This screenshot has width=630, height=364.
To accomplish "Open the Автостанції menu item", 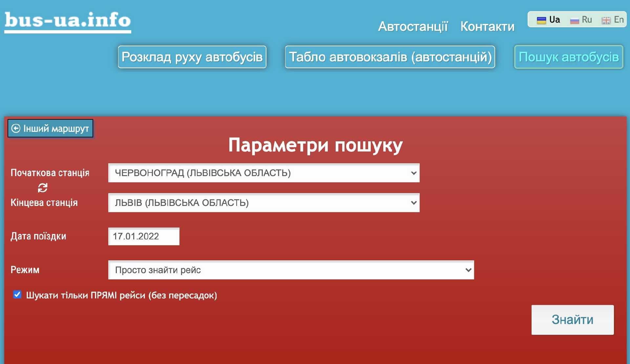I will [x=413, y=26].
